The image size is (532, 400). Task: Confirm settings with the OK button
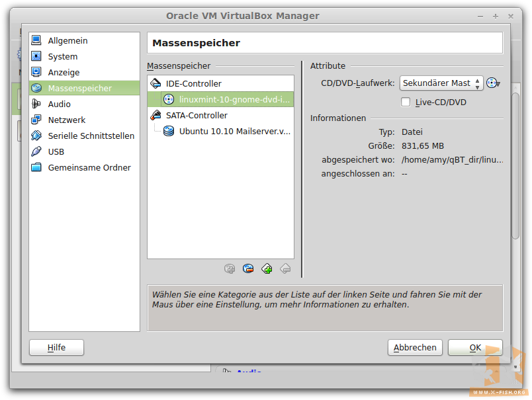475,348
